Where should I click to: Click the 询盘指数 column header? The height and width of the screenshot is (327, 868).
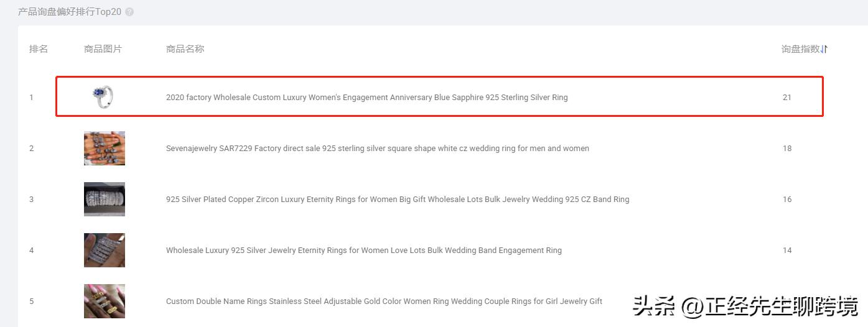tap(801, 49)
